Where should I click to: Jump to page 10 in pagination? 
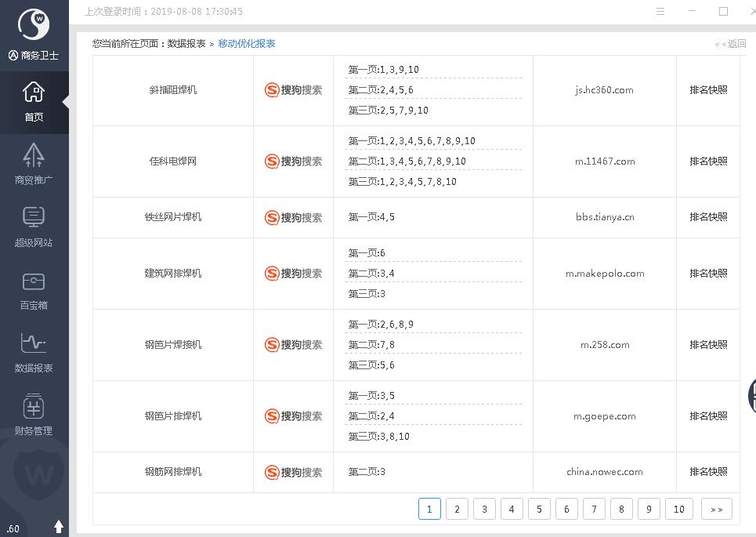[678, 509]
